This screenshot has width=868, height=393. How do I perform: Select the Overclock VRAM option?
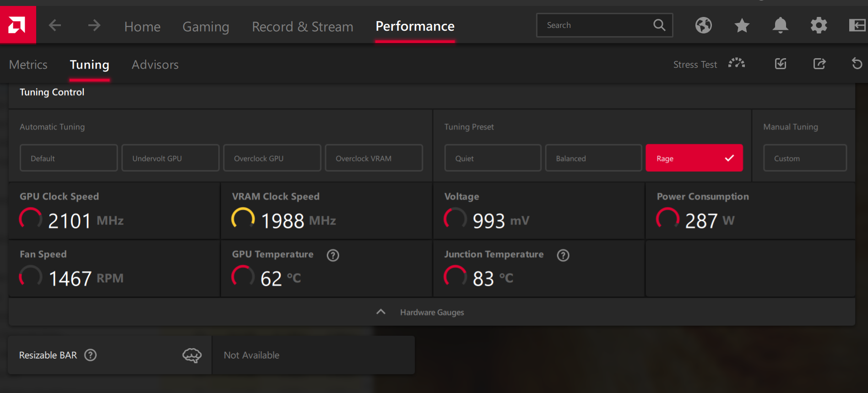coord(374,158)
